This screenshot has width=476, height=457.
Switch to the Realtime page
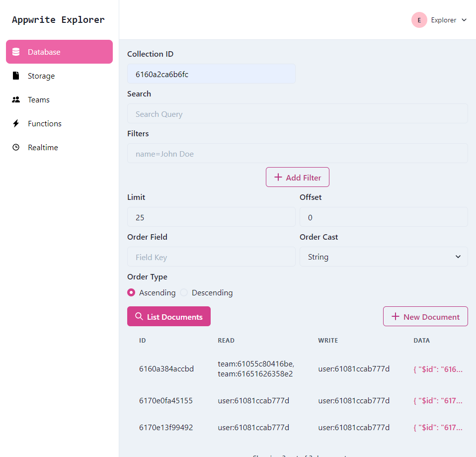[59, 147]
